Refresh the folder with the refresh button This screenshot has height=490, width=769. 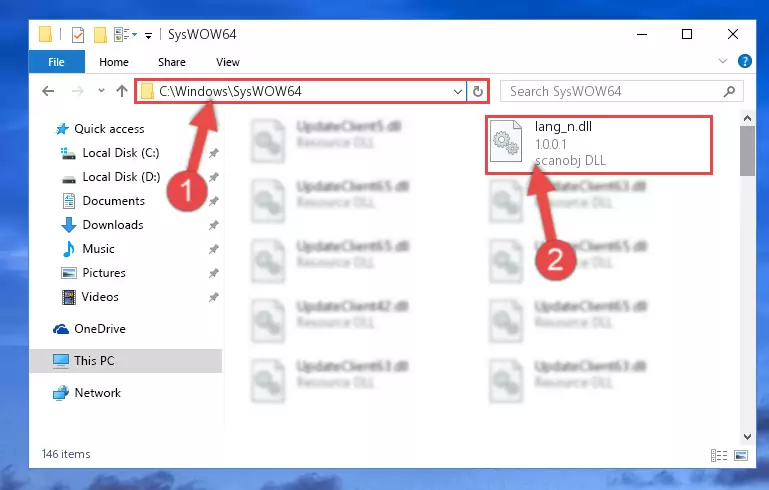click(478, 91)
